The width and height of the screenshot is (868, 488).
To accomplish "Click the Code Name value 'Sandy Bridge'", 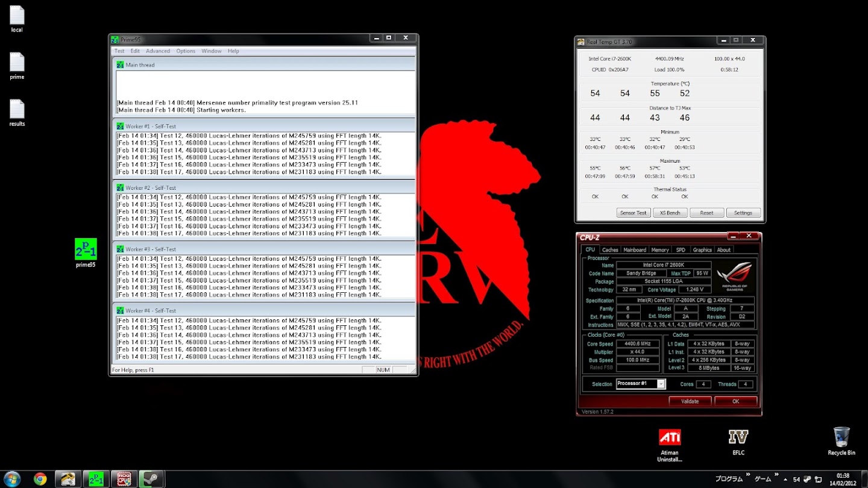I will 641,274.
